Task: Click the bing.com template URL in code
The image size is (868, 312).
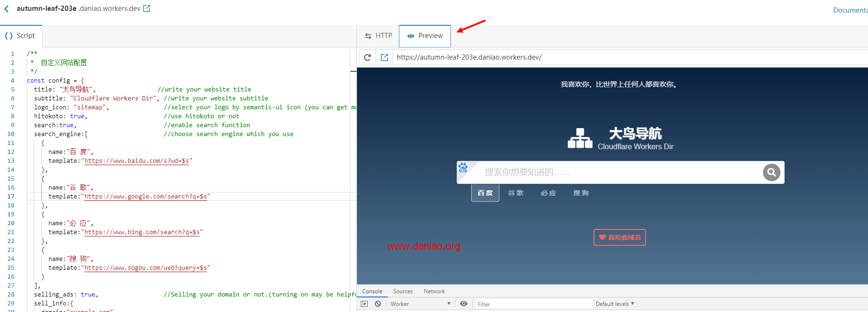Action: 142,232
